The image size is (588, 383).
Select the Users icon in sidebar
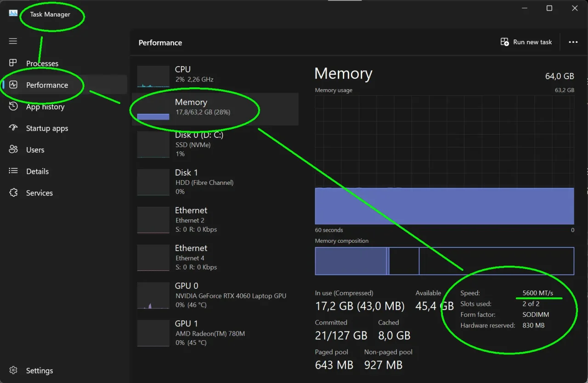(13, 149)
